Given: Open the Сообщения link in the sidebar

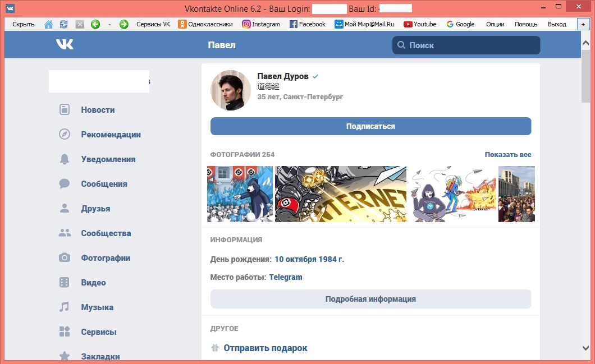Looking at the screenshot, I should [104, 184].
